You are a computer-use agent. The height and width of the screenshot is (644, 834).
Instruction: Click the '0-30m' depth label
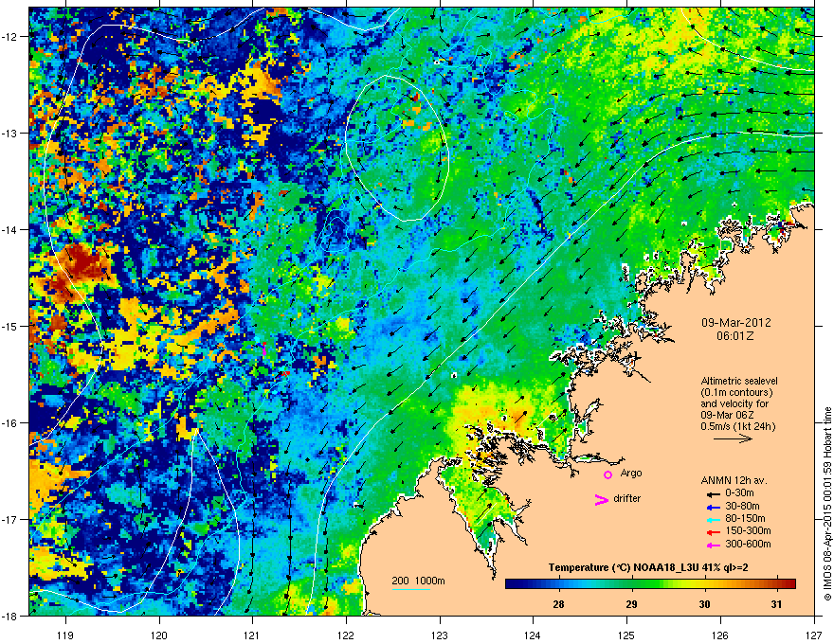(x=740, y=493)
